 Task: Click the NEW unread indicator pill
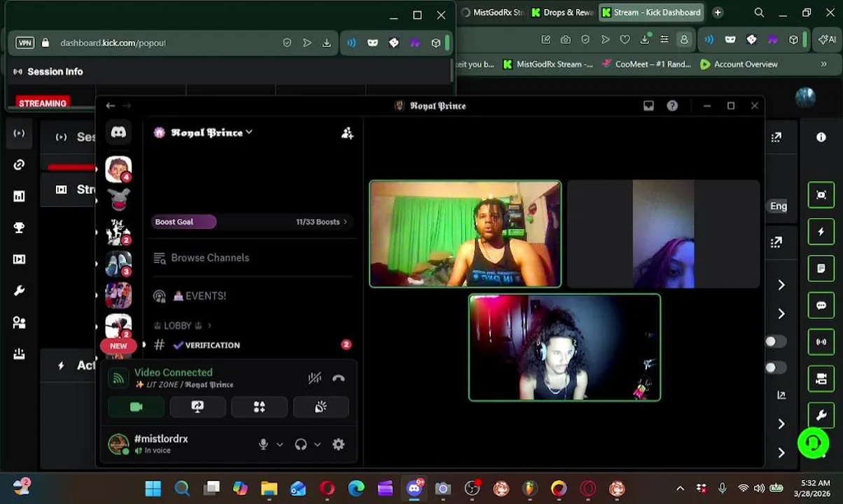point(118,346)
